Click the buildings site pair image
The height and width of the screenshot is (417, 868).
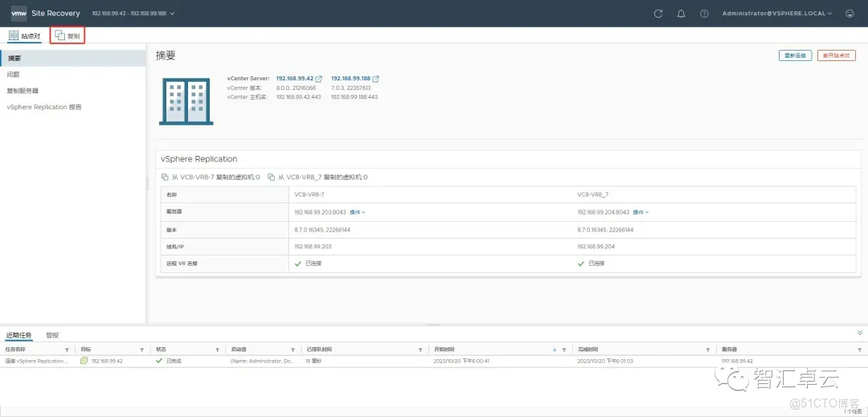[x=185, y=101]
